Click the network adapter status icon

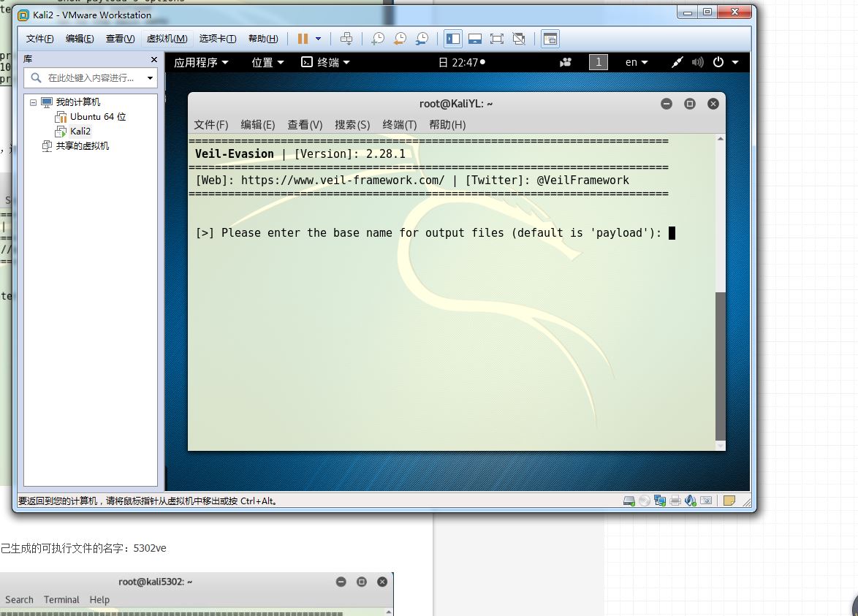(660, 501)
